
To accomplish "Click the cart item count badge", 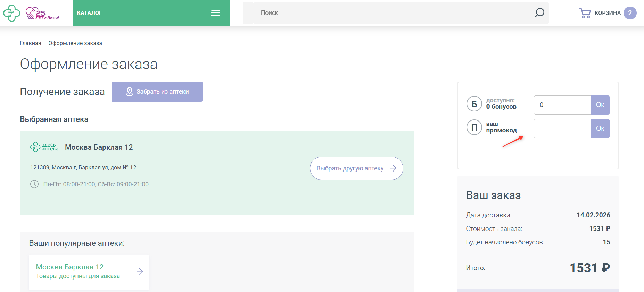I will [630, 13].
